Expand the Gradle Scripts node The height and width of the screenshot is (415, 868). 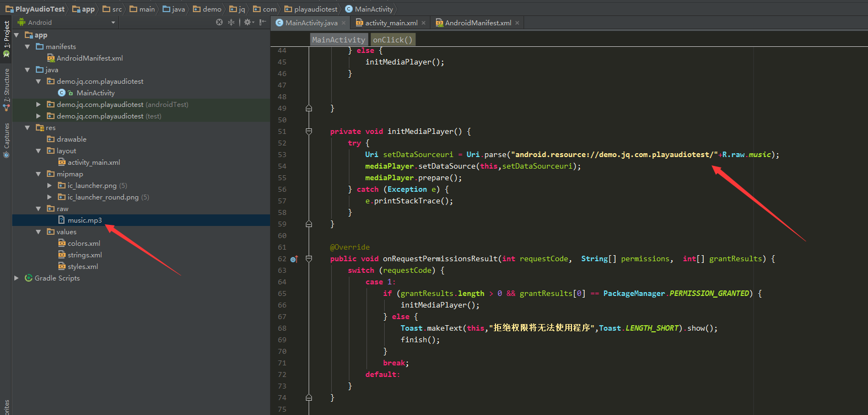17,278
